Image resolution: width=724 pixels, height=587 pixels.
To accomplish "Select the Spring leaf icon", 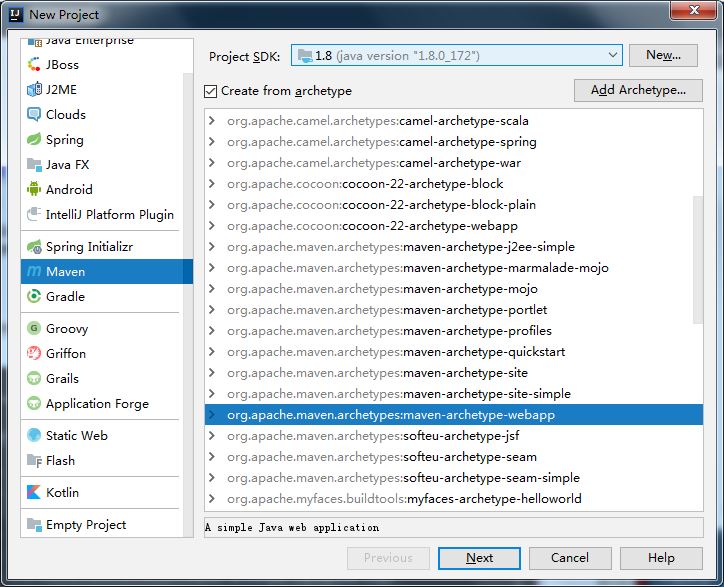I will (x=34, y=140).
